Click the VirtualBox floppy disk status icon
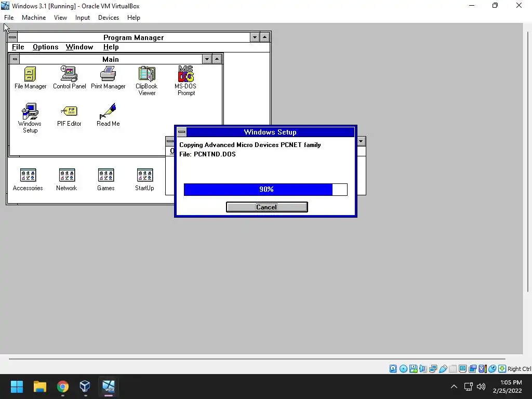This screenshot has height=399, width=532. click(413, 369)
